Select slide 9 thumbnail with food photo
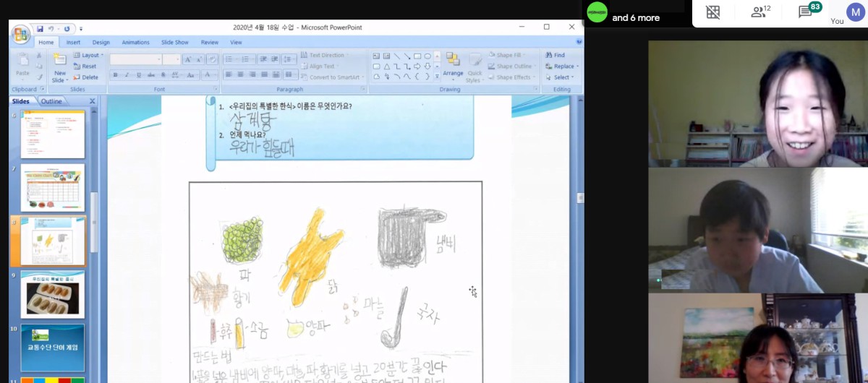This screenshot has height=383, width=868. pos(53,295)
